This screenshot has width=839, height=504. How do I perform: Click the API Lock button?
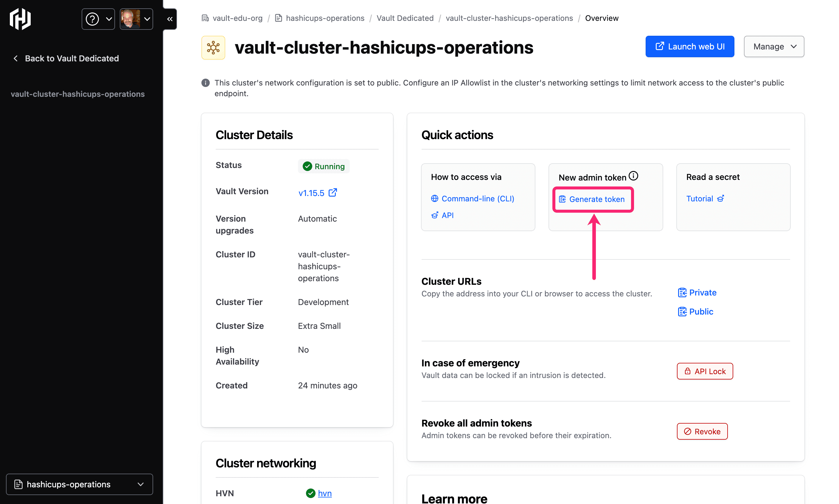(x=705, y=371)
